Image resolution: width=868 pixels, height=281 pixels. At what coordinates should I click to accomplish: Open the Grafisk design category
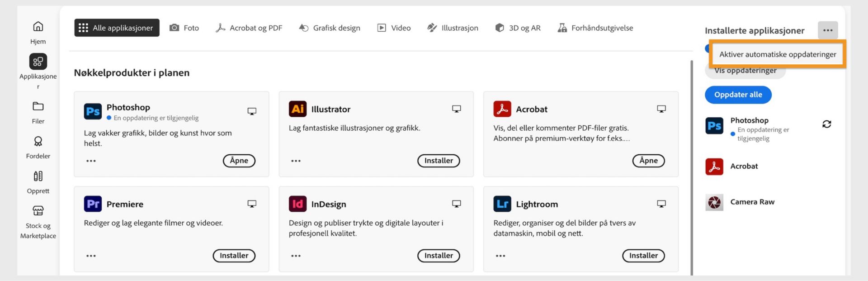[330, 28]
